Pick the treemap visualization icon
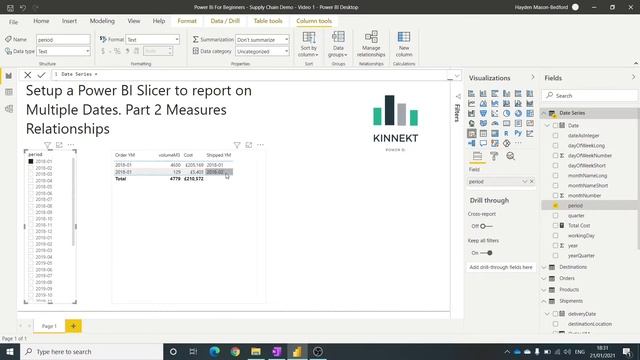Screen dimensions: 640x360 tap(530, 113)
